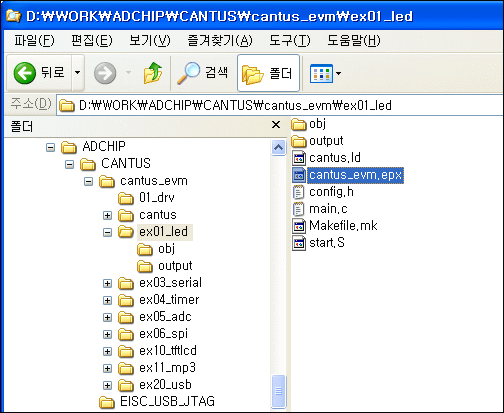Image resolution: width=504 pixels, height=413 pixels.
Task: Expand the ex05_adc tree node
Action: pyautogui.click(x=107, y=317)
